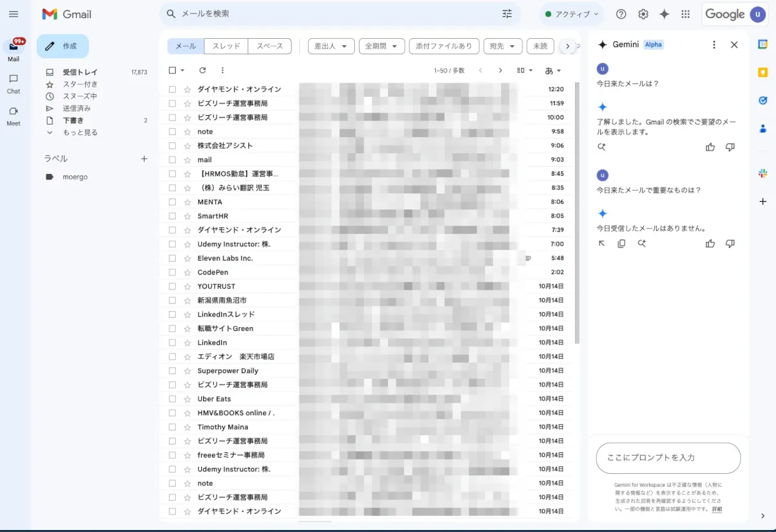
Task: Tick checkbox for the YOUTRUST email
Action: click(x=172, y=286)
